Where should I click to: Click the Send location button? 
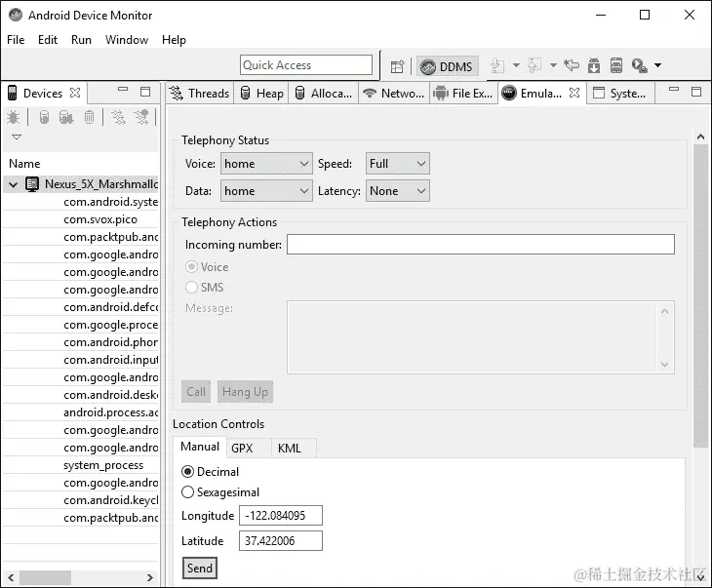point(200,568)
